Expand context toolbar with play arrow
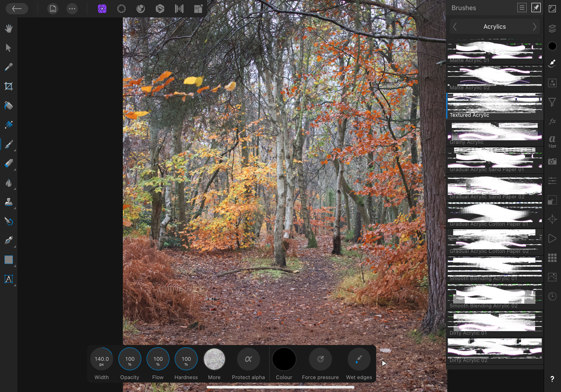The image size is (561, 392). click(384, 363)
